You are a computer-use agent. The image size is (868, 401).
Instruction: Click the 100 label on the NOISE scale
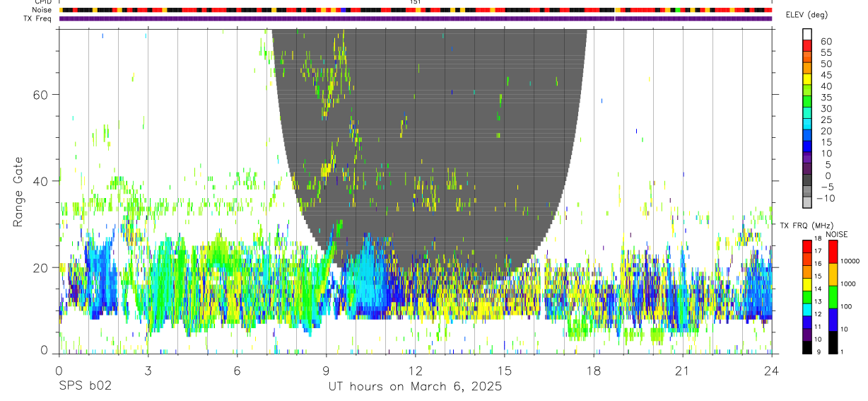848,306
